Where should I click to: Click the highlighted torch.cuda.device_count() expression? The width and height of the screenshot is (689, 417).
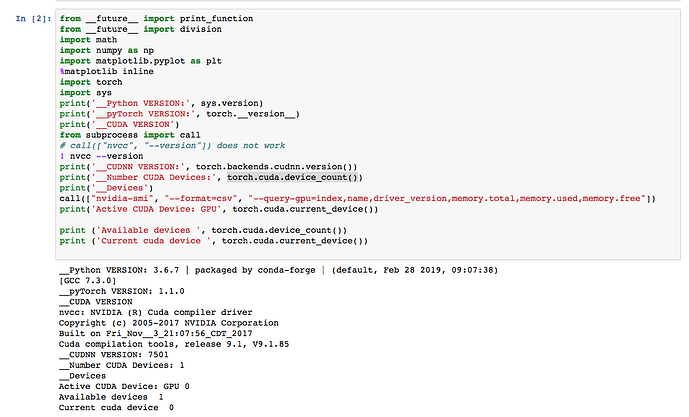point(294,177)
